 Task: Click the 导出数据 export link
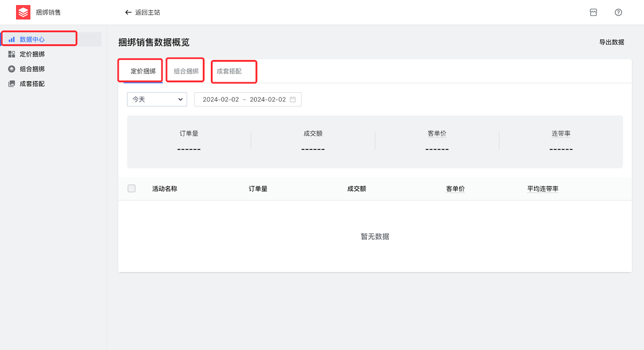(x=611, y=42)
